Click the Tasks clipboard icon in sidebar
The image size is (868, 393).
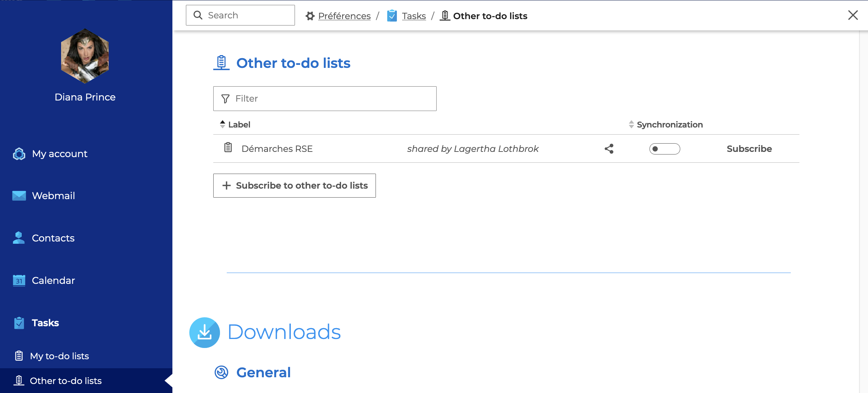[19, 323]
